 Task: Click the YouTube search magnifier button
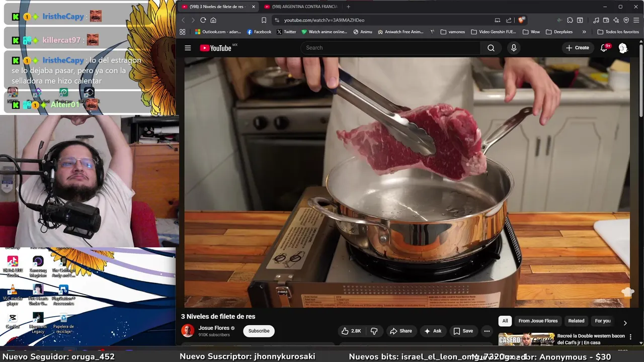tap(491, 48)
